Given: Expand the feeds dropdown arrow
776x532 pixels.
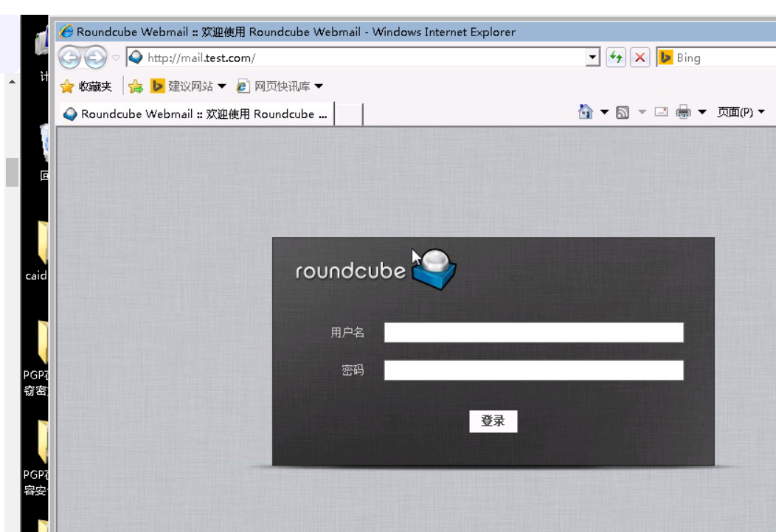Looking at the screenshot, I should click(642, 112).
